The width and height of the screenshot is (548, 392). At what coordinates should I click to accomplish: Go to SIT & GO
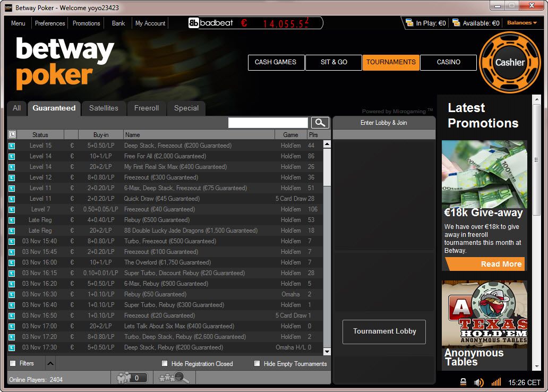point(333,62)
